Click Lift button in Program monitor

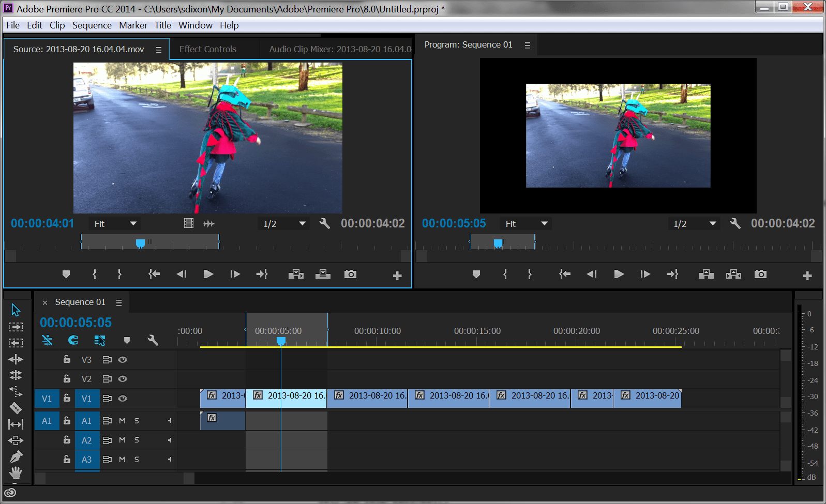click(706, 274)
